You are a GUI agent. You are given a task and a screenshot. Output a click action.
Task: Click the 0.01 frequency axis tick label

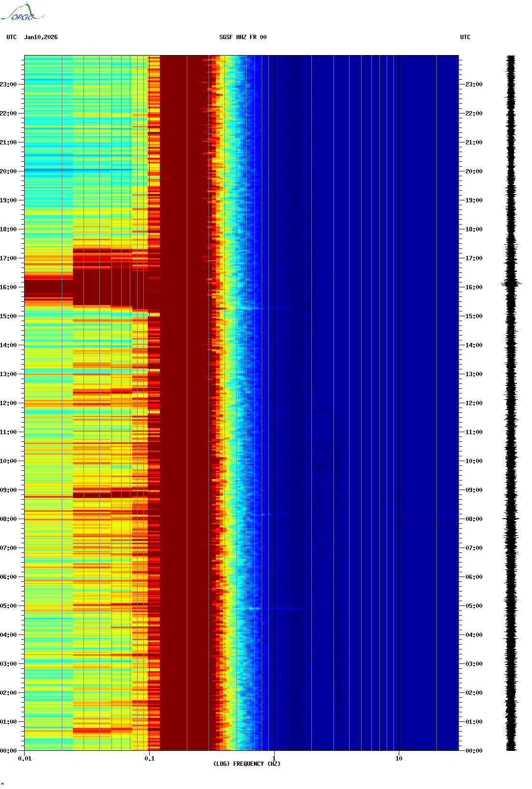point(25,758)
